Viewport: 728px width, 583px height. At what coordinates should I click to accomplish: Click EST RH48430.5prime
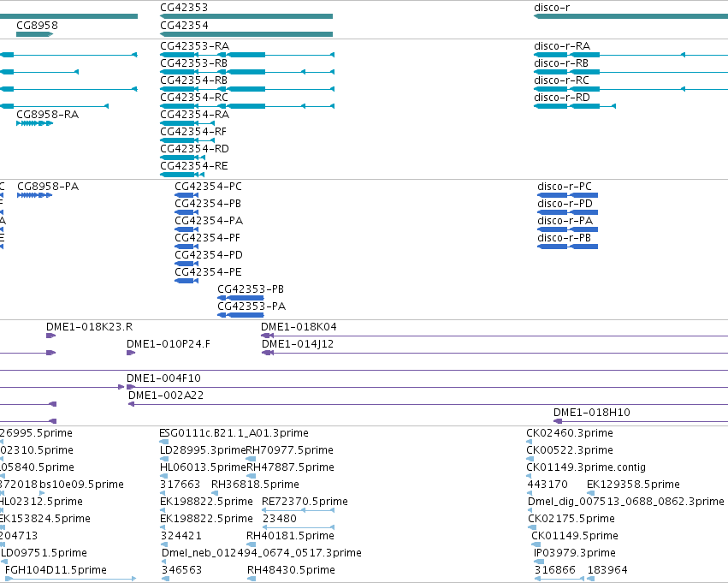pos(252,579)
